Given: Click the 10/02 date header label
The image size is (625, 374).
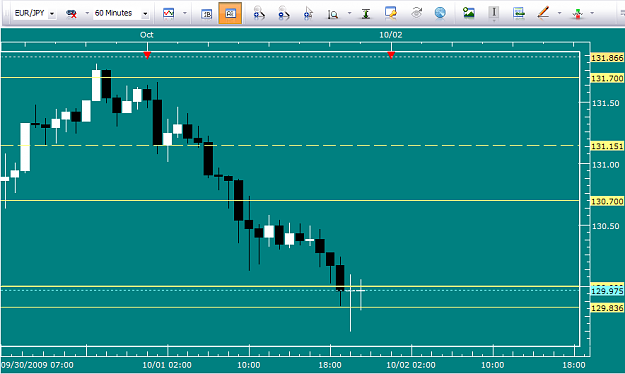Looking at the screenshot, I should (x=391, y=35).
